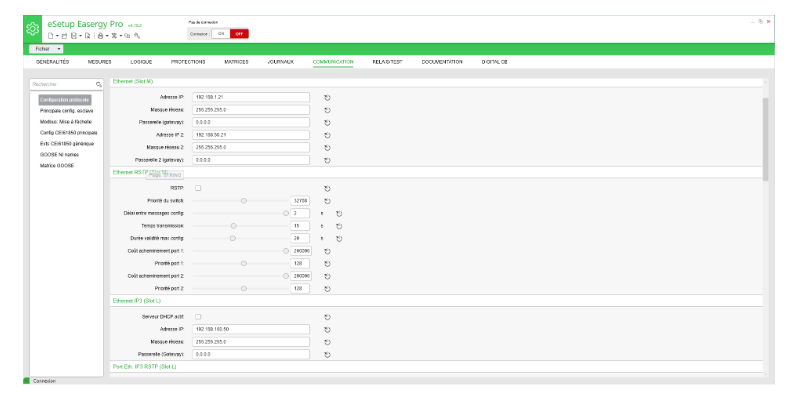Reset Serveur DHCP actif setting
The image size is (796, 396).
[x=327, y=317]
